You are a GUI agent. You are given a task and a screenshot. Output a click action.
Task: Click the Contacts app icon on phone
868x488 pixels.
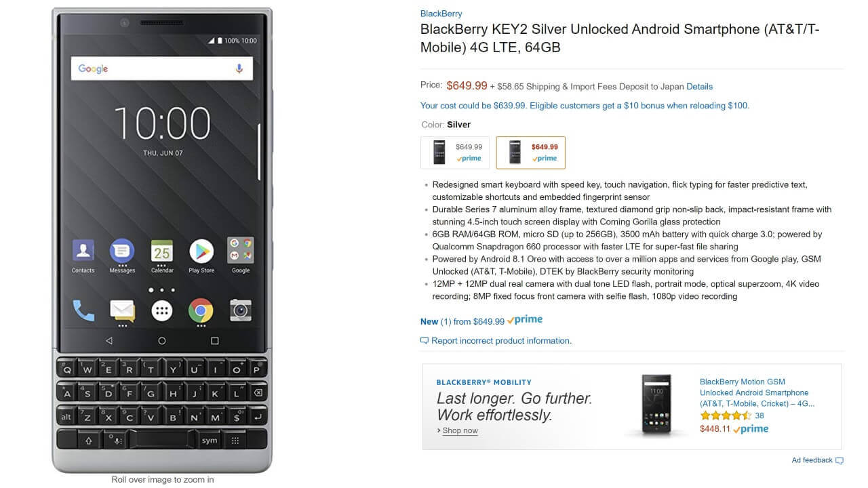pos(83,251)
